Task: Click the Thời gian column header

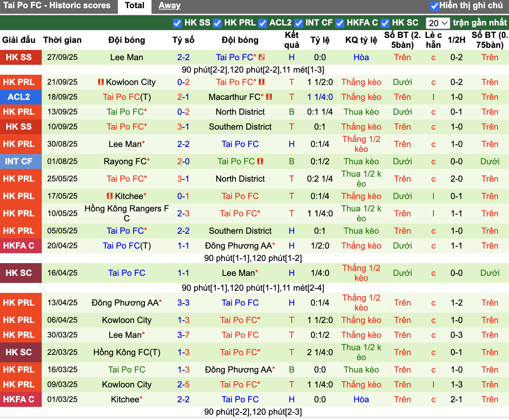Action: 62,40
